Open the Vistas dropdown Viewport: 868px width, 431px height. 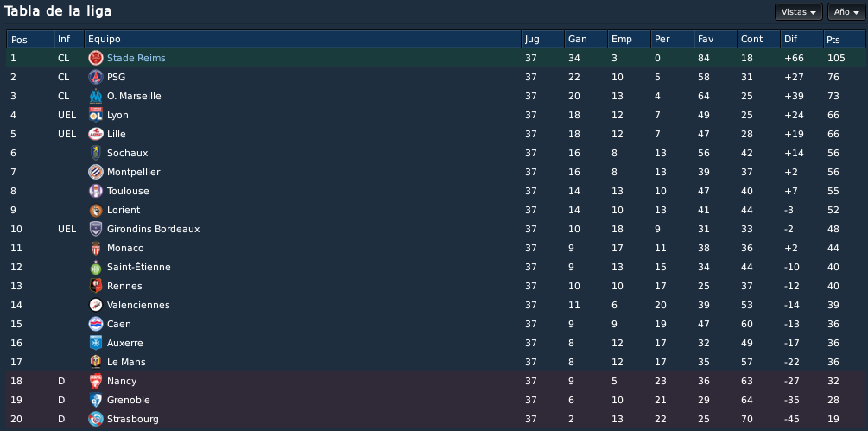pyautogui.click(x=798, y=11)
